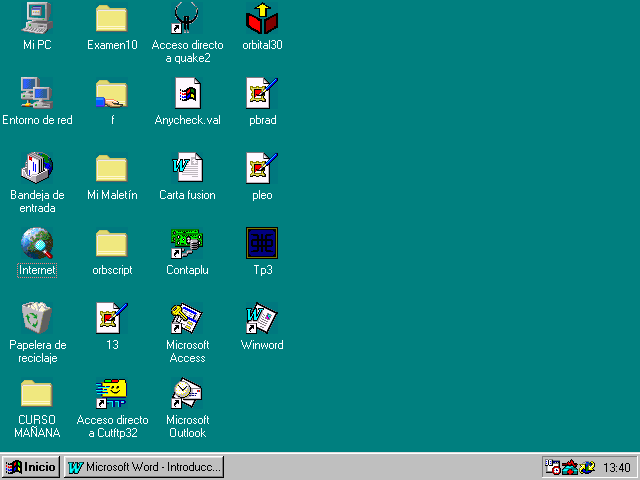Viewport: 640px width, 480px height.
Task: Select the Microsoft Outlook shortcut
Action: [x=187, y=393]
